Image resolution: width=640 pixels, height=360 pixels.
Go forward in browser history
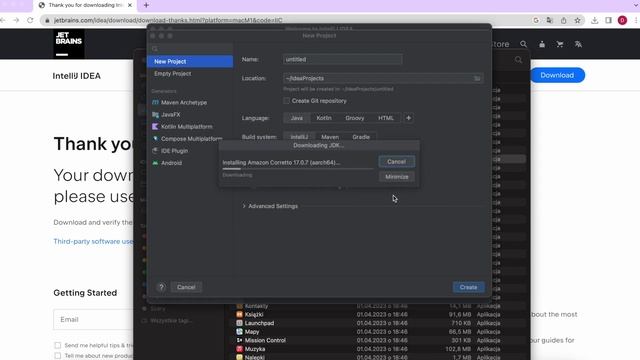tap(16, 20)
